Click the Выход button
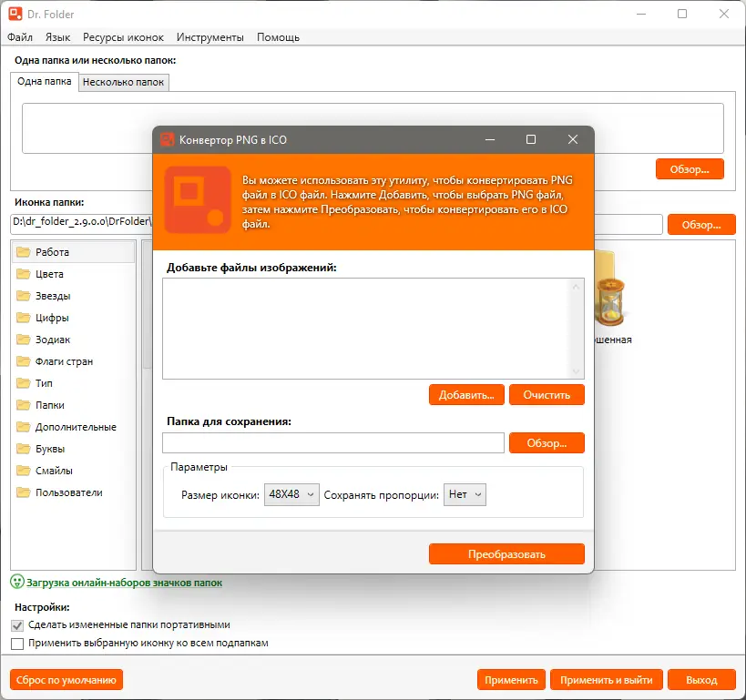The height and width of the screenshot is (700, 746). tap(701, 680)
